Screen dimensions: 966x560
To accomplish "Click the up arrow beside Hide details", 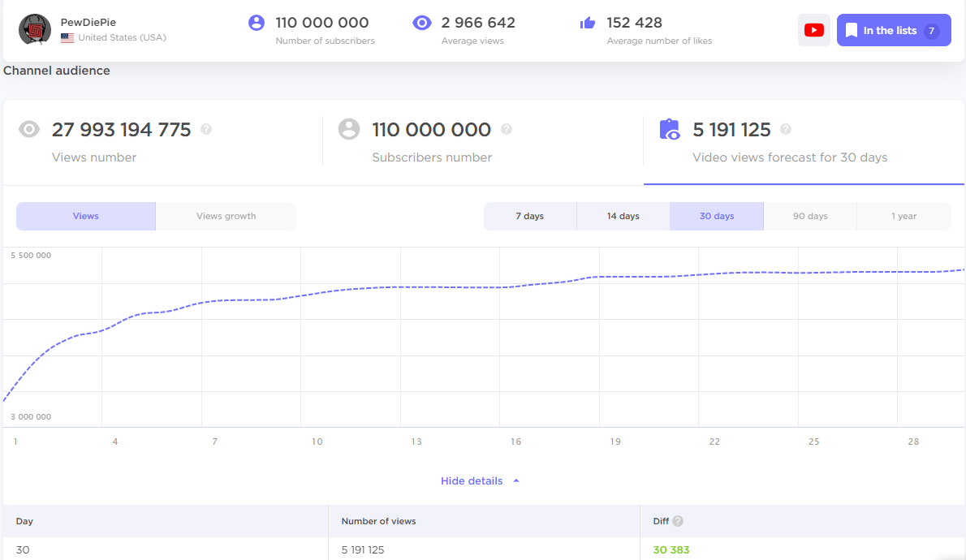I will tap(516, 480).
